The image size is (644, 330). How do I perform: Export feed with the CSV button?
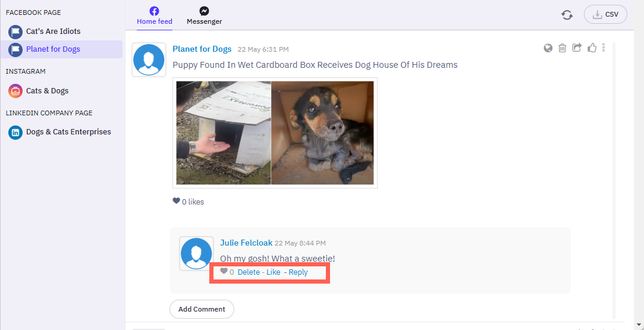605,14
